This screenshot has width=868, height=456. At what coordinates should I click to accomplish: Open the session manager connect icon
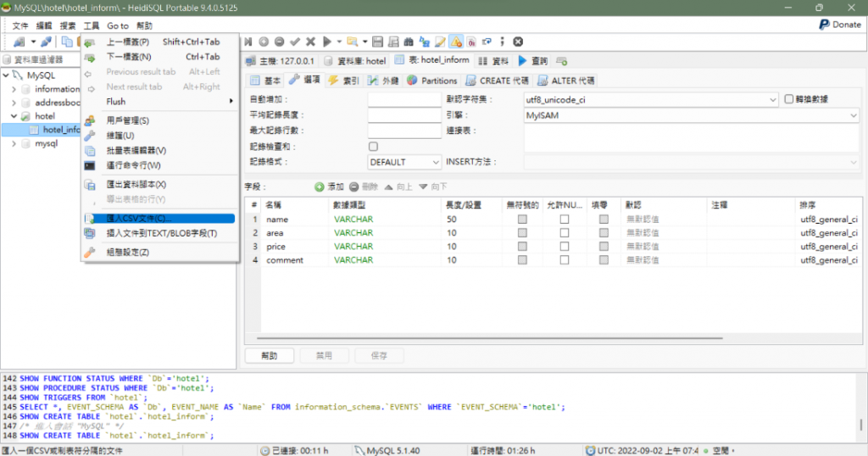point(20,42)
